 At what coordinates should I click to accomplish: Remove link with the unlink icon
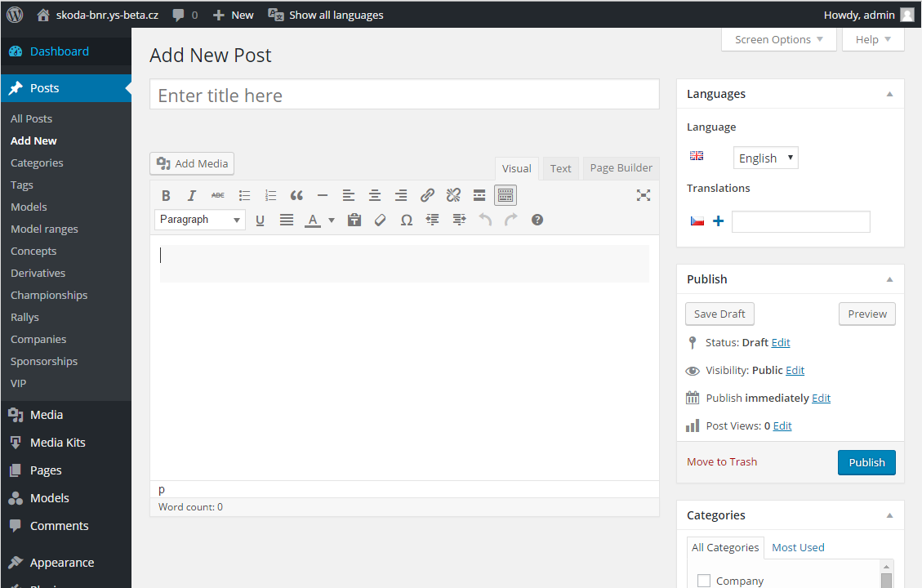453,195
